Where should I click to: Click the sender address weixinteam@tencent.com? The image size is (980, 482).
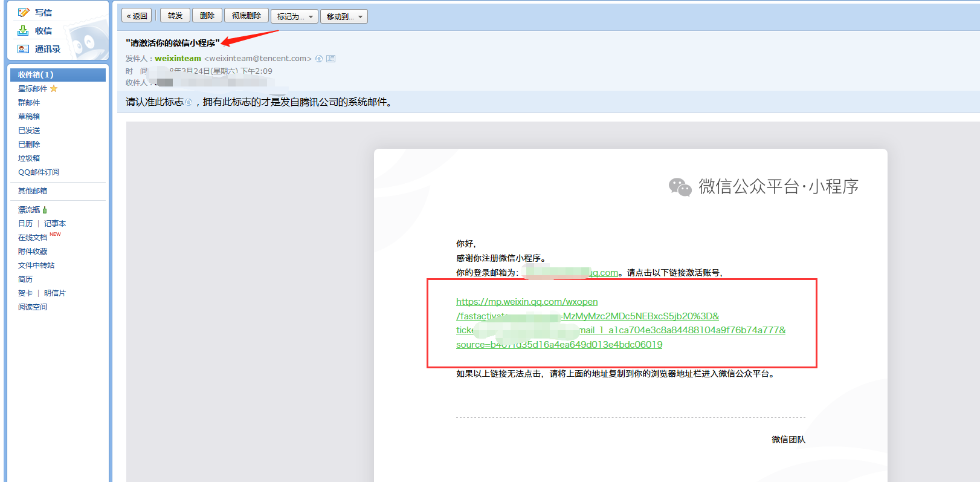click(258, 59)
